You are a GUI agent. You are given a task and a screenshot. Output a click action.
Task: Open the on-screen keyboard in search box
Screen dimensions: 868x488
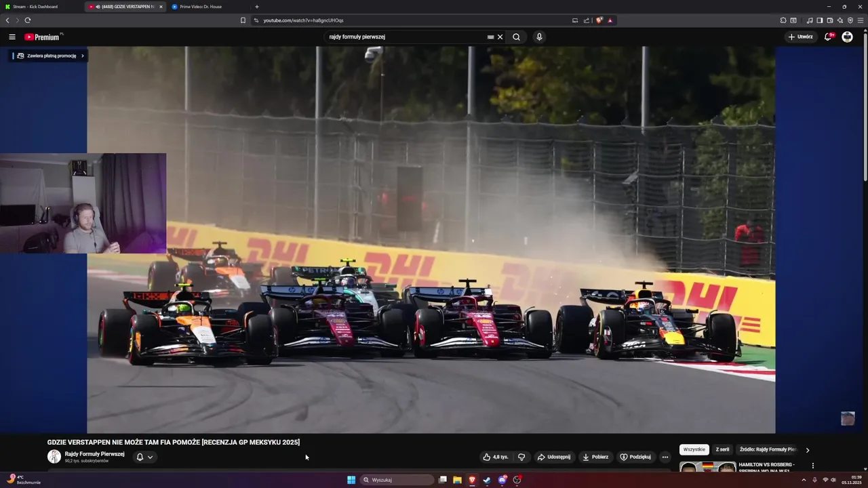490,37
